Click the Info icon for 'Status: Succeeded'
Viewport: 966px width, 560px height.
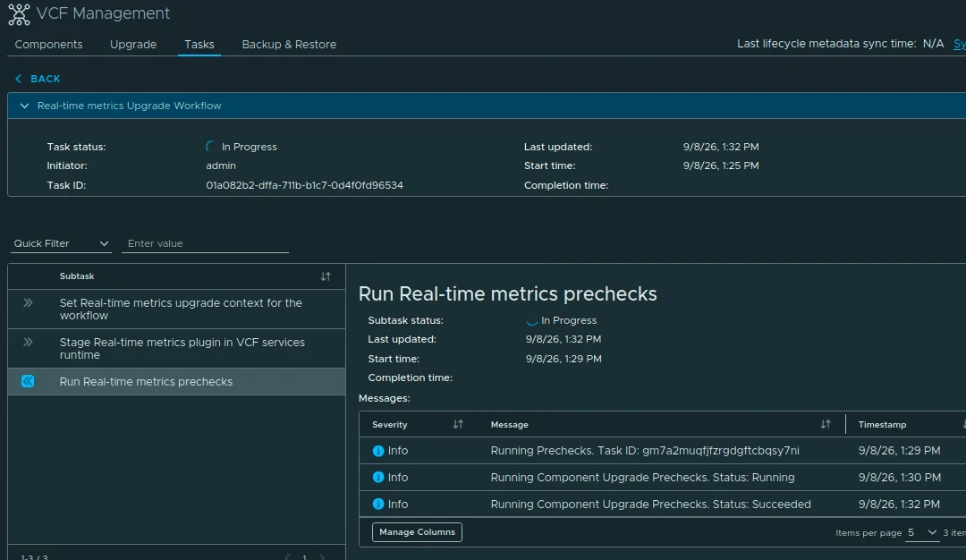pyautogui.click(x=378, y=504)
